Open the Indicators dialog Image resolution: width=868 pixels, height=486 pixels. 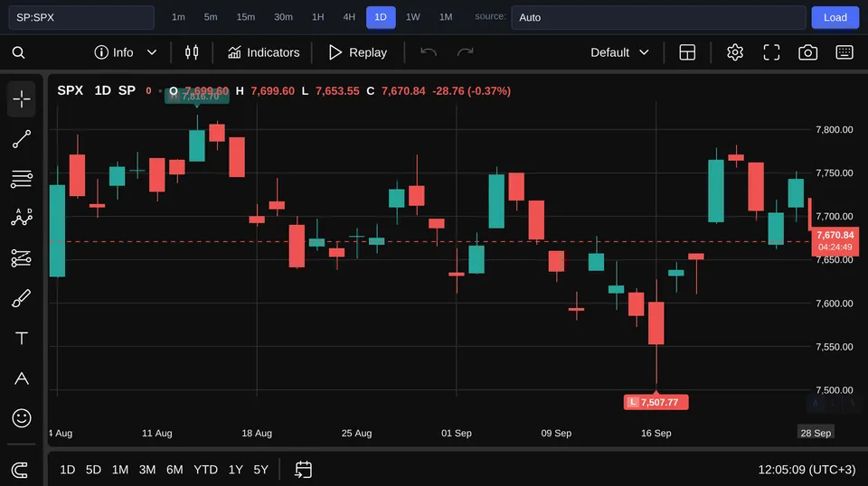coord(263,52)
